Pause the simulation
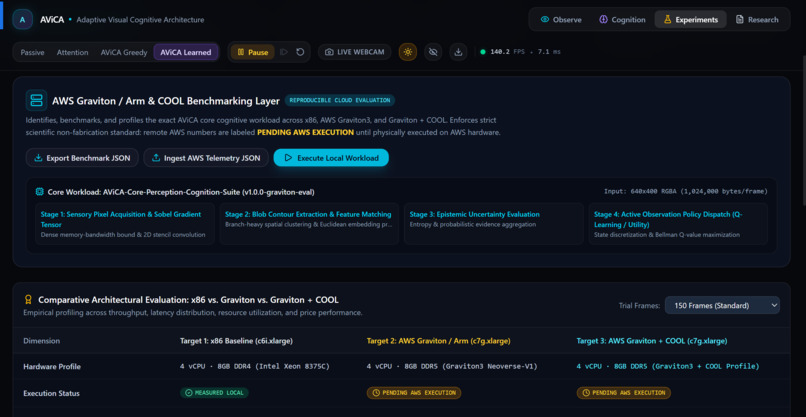 [x=252, y=52]
